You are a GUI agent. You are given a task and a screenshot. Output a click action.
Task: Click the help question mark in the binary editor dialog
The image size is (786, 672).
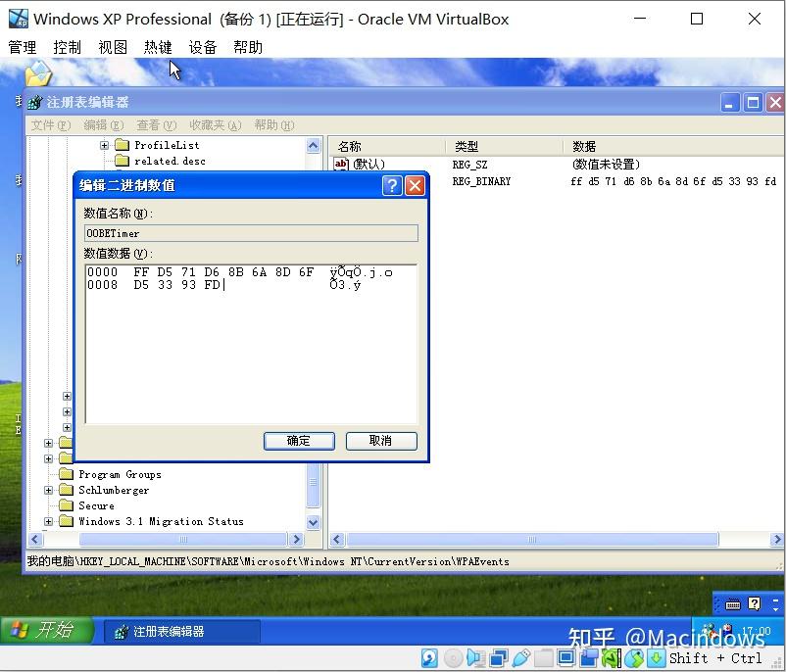coord(392,185)
